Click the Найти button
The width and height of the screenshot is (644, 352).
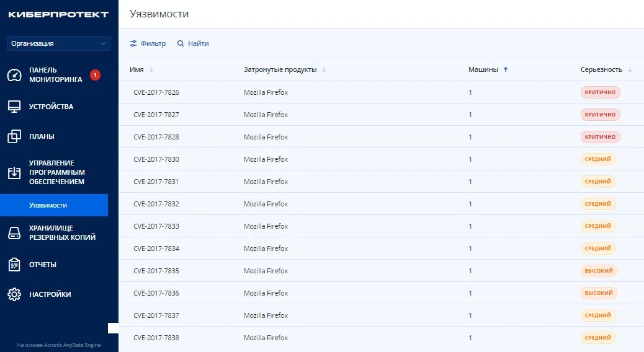coord(192,43)
